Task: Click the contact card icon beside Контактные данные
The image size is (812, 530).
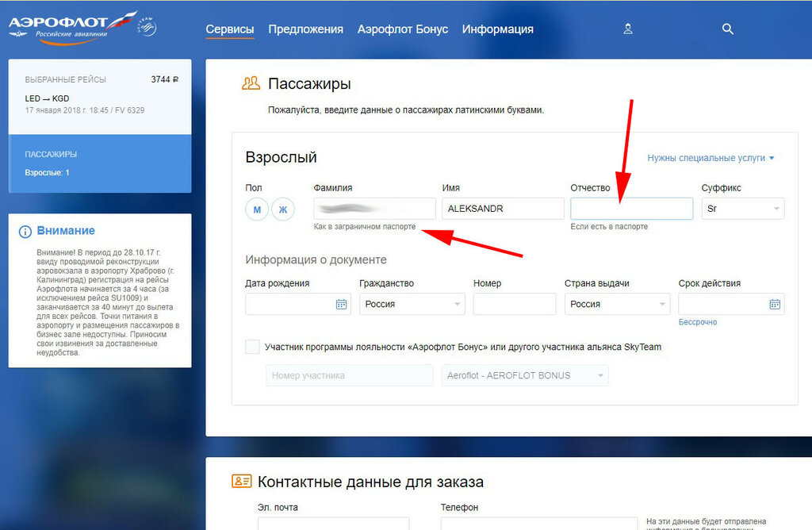Action: [242, 482]
